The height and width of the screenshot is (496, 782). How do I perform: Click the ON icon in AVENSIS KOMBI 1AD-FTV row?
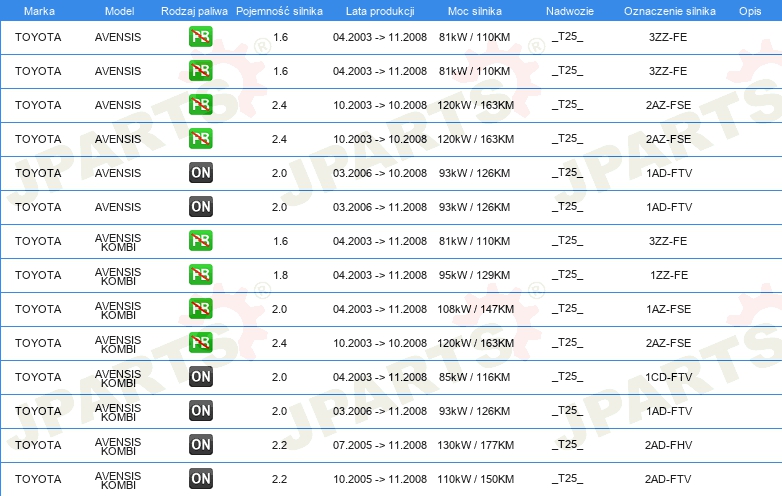tap(200, 411)
